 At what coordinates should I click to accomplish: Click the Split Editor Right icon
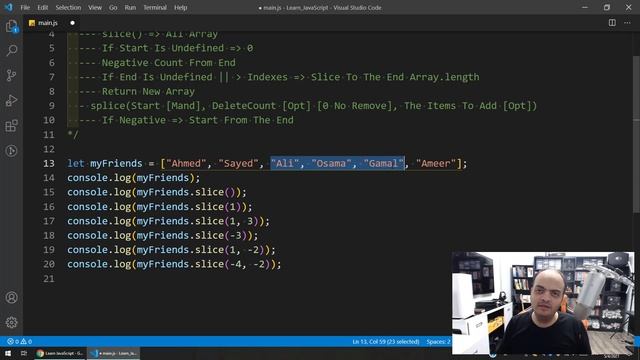(x=612, y=23)
